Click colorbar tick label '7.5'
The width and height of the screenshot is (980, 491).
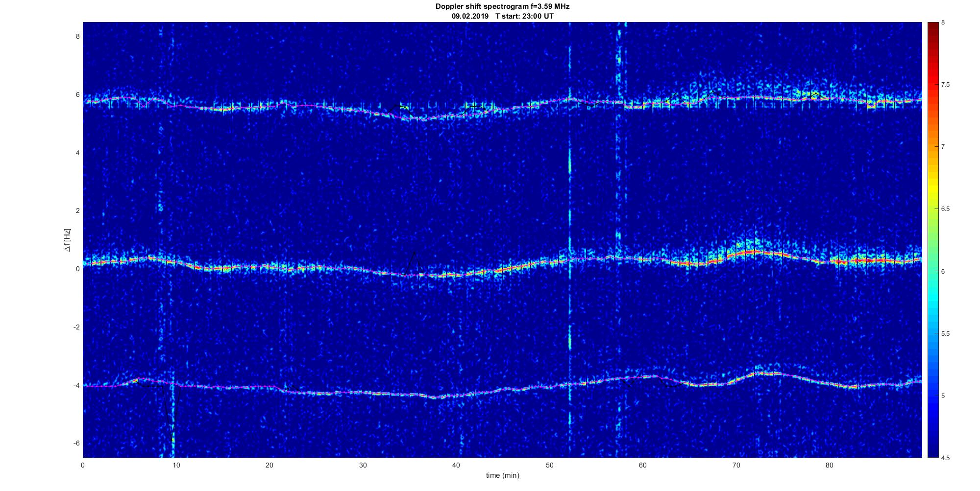(x=946, y=85)
